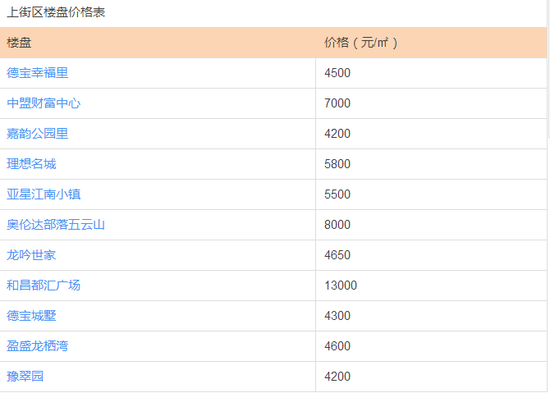Select the 德宝城墅 link
This screenshot has height=393, width=550.
coord(31,315)
